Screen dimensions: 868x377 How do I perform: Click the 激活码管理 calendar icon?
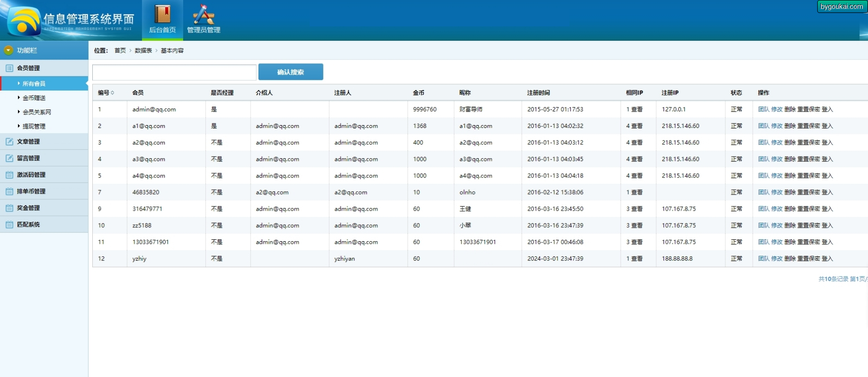pos(9,175)
